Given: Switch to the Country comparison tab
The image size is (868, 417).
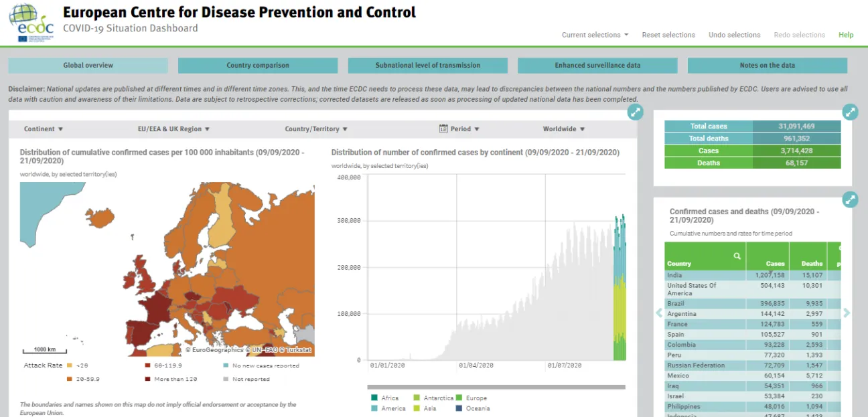Looking at the screenshot, I should click(257, 65).
